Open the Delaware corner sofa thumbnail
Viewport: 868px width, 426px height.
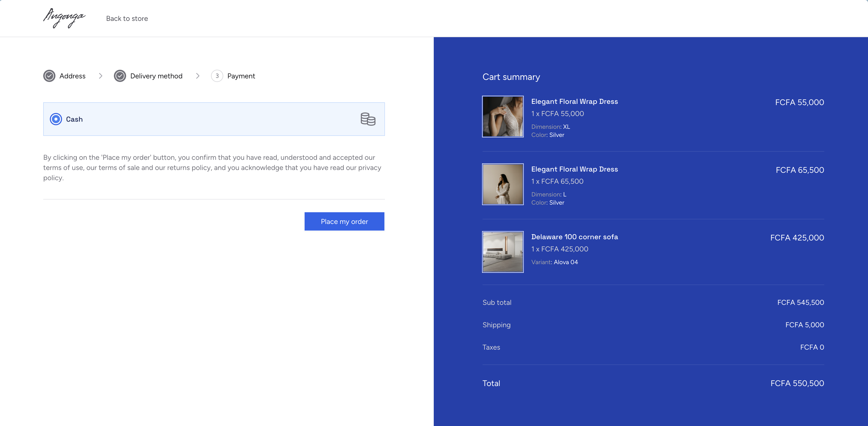503,252
